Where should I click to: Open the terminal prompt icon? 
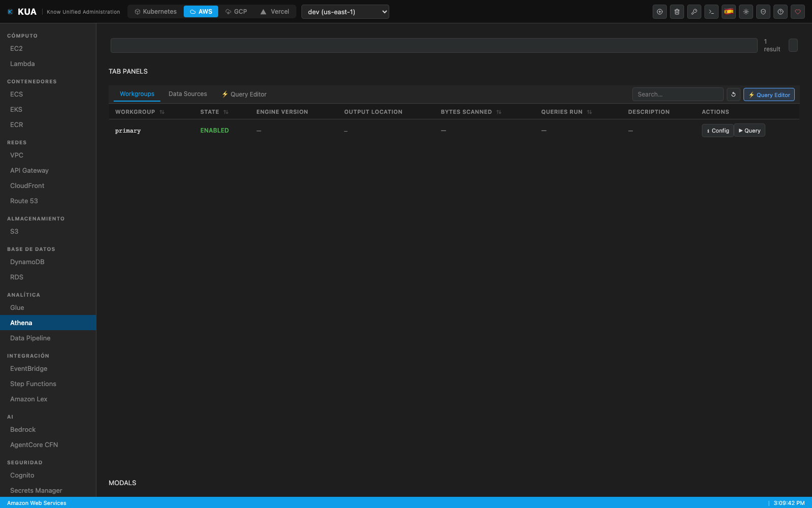[x=712, y=12]
